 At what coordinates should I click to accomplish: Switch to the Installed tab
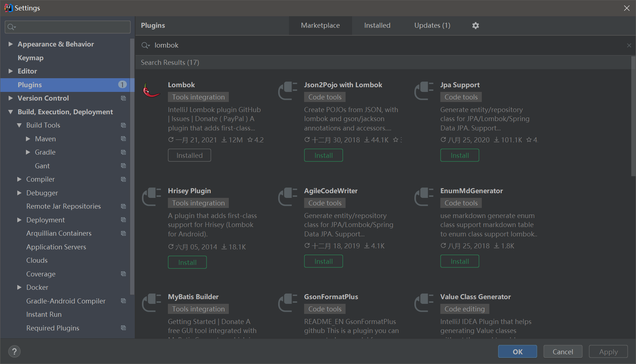pyautogui.click(x=377, y=26)
